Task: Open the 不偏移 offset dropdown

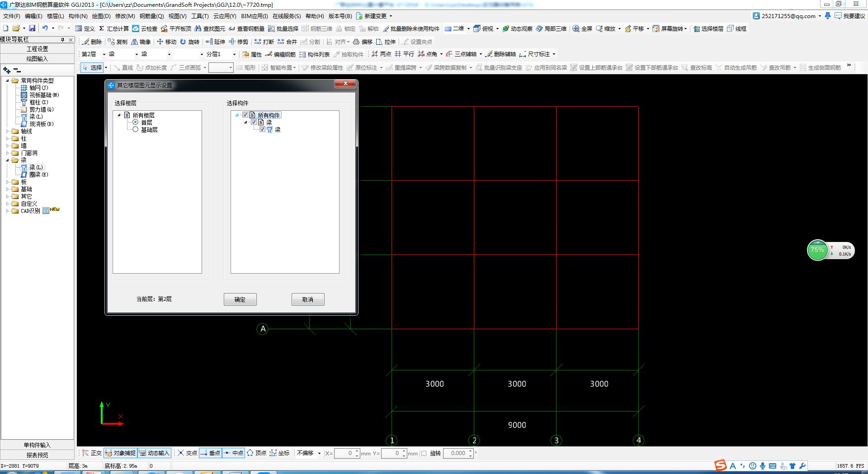Action: tap(319, 453)
